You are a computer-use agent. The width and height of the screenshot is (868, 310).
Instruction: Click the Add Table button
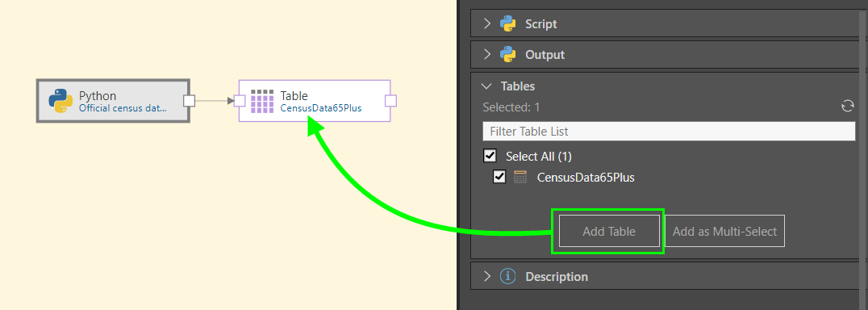point(609,232)
